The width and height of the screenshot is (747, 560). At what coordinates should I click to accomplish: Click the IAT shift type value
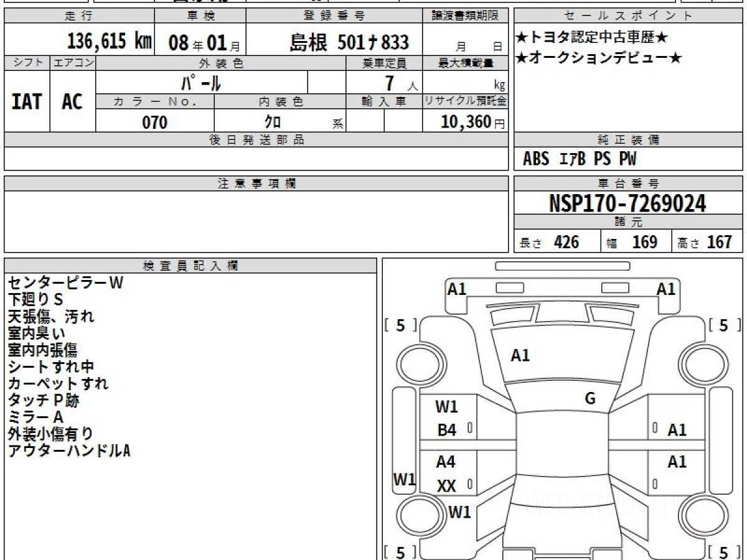click(x=27, y=101)
